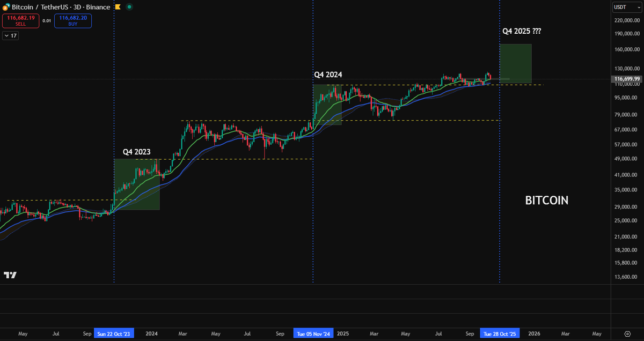
Task: Open the USDT currency dropdown
Action: [627, 7]
